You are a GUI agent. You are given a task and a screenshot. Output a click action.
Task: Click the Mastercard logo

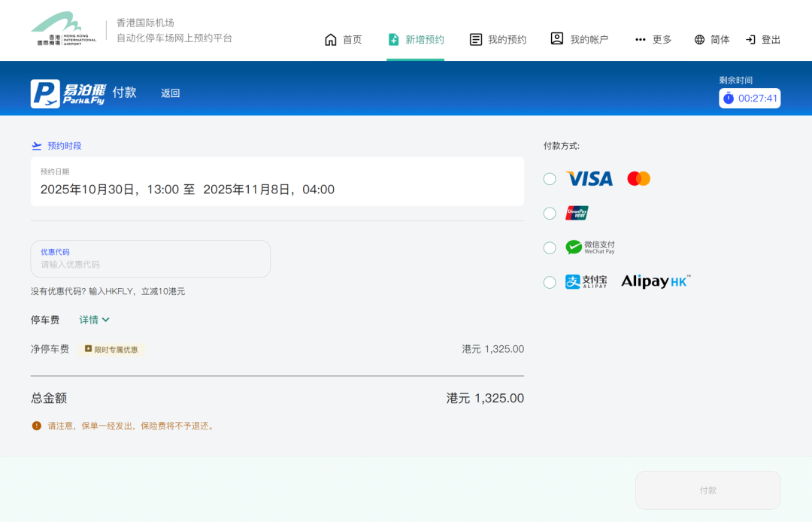pyautogui.click(x=638, y=178)
